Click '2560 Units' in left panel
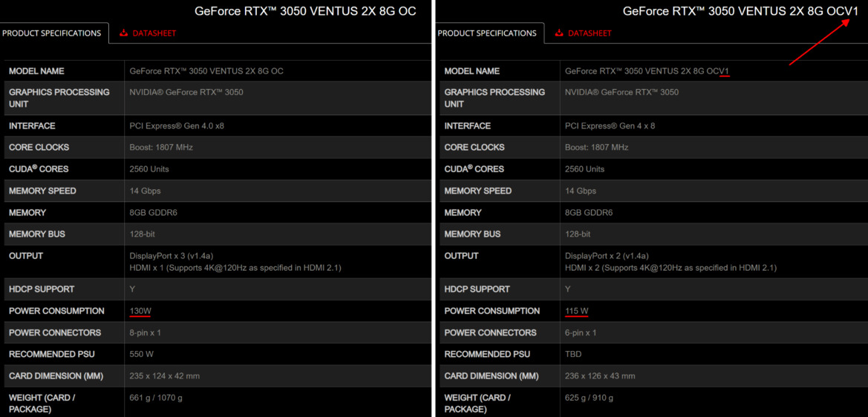Screen dimensions: 868x417 click(x=149, y=169)
